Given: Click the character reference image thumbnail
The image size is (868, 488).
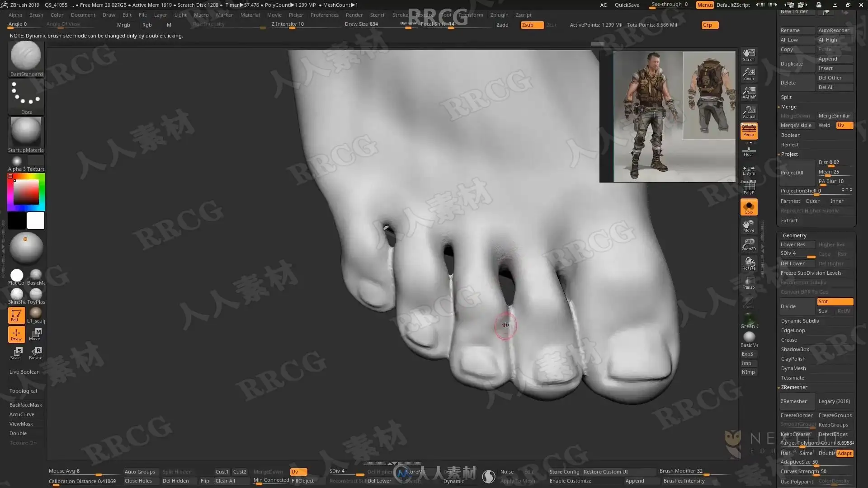Looking at the screenshot, I should tap(667, 117).
